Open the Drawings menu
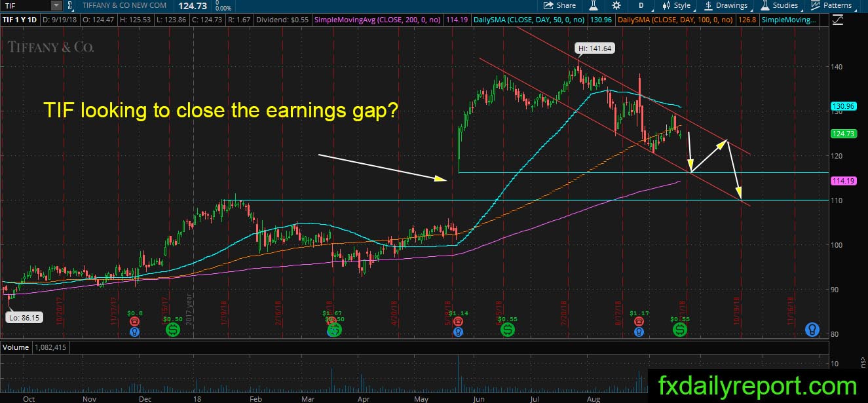 (726, 5)
